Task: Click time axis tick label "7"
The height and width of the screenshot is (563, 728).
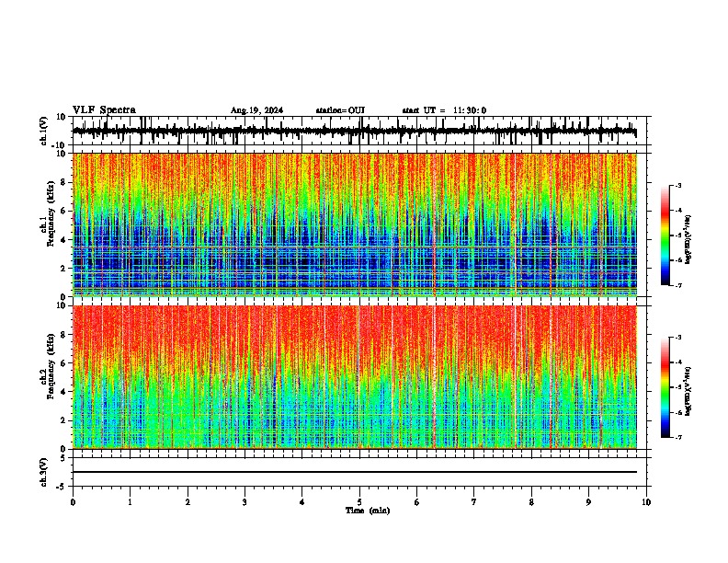Action: tap(474, 502)
